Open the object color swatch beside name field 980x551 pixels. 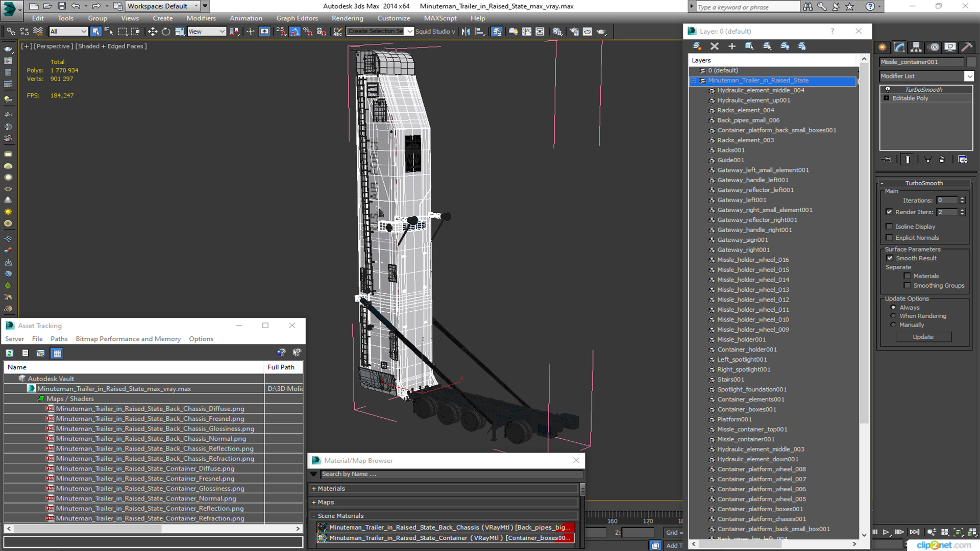point(971,62)
